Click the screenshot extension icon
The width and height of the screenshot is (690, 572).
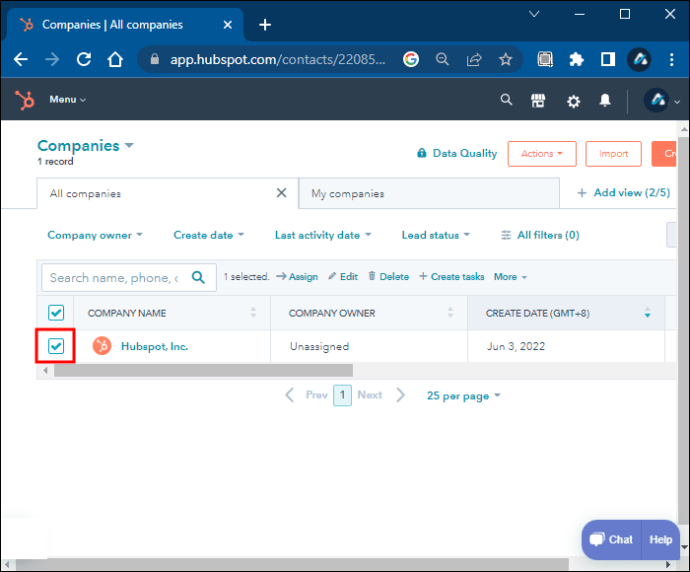point(545,59)
